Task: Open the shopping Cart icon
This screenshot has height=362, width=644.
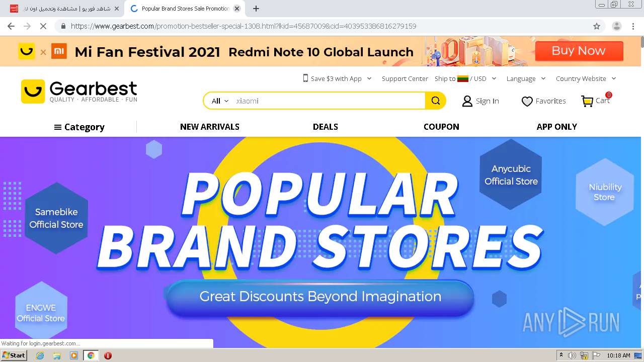Action: [587, 101]
